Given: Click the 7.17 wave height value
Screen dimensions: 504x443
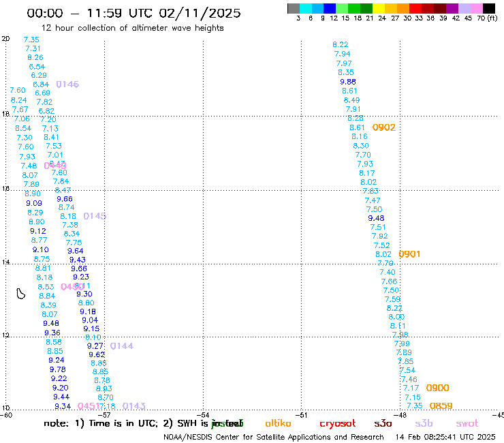Looking at the screenshot, I should click(411, 388).
